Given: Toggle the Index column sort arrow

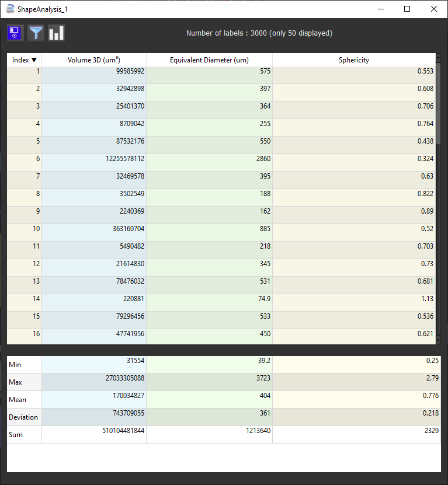Looking at the screenshot, I should 34,60.
